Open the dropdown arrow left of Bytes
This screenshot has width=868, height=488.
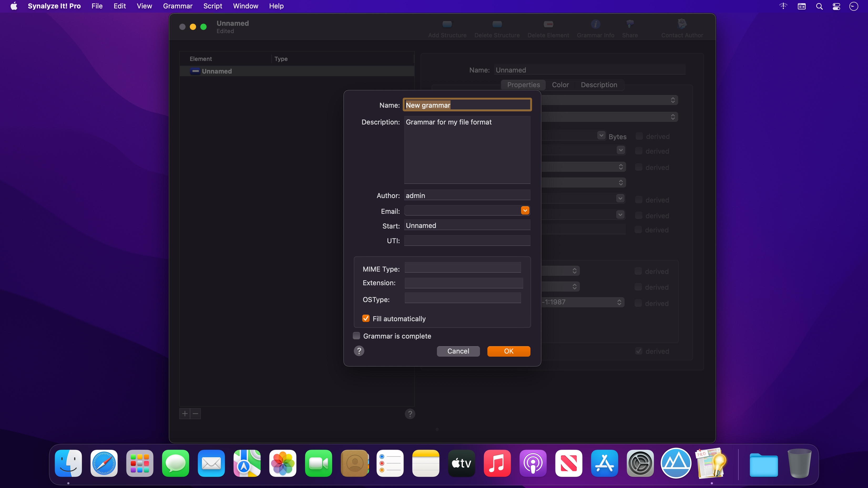pyautogui.click(x=601, y=135)
